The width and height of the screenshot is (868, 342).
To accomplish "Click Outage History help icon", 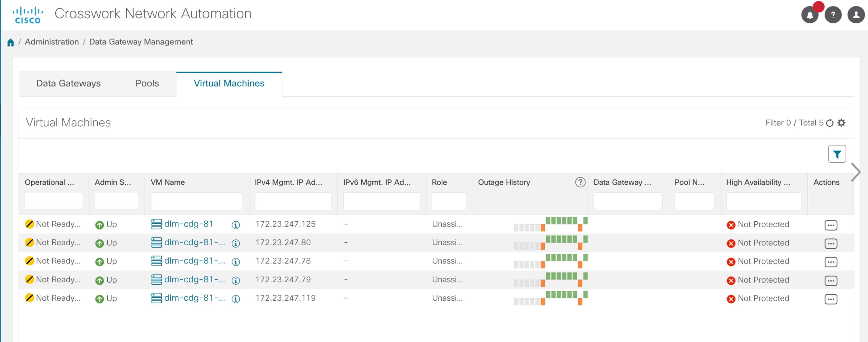I will coord(580,182).
